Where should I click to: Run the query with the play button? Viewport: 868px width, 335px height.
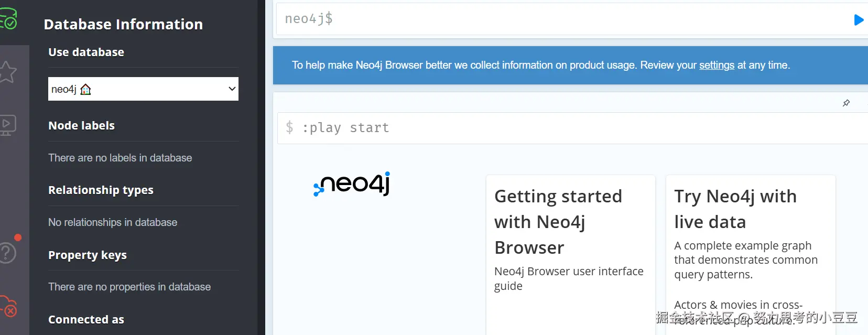[858, 20]
